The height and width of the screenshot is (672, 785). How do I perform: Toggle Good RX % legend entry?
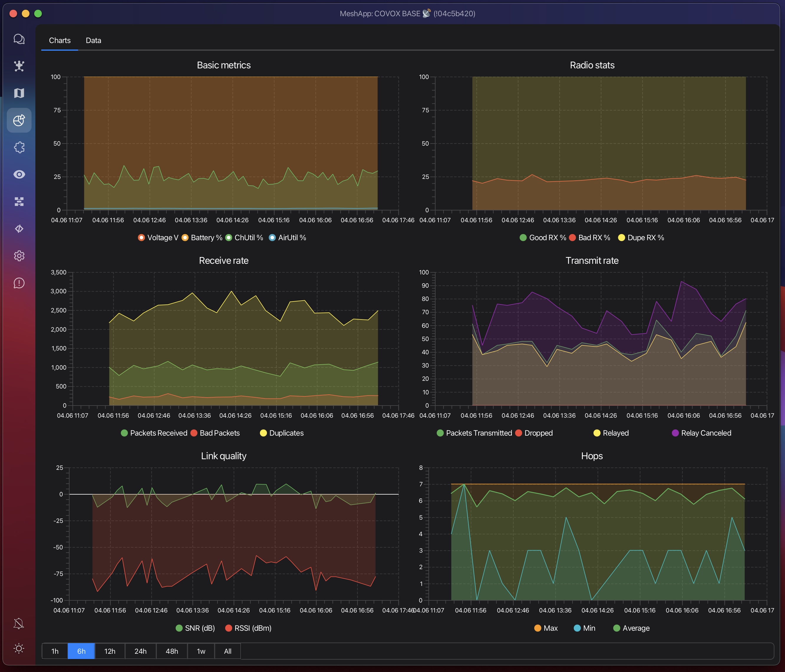(x=542, y=238)
